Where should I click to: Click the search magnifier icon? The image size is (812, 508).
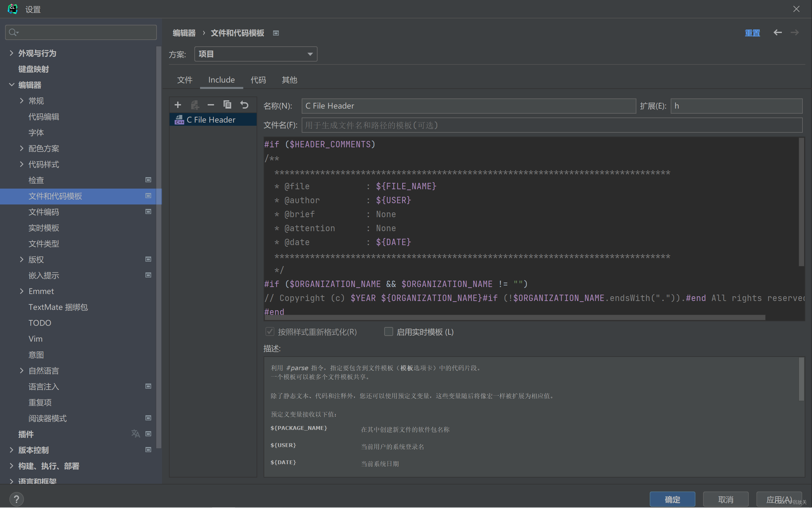pos(13,32)
